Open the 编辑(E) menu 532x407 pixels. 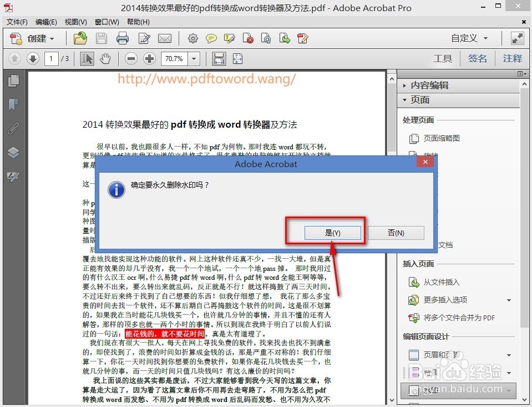coord(46,22)
